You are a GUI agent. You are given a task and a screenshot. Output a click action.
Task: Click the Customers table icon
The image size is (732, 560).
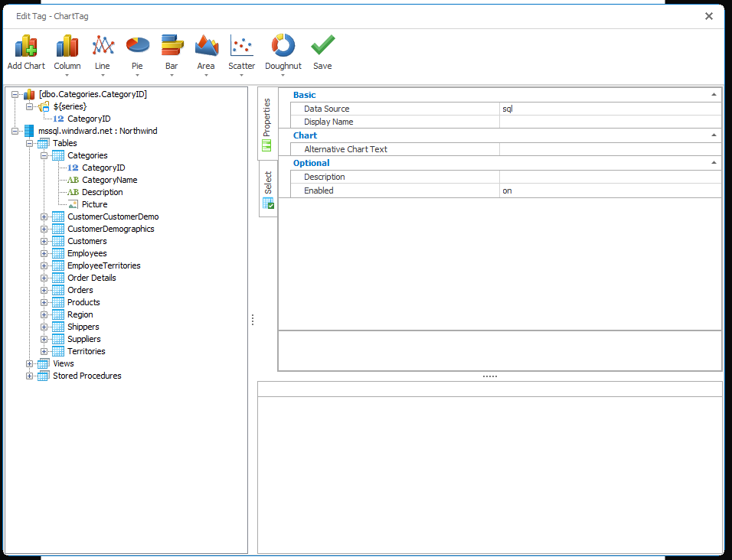click(58, 242)
